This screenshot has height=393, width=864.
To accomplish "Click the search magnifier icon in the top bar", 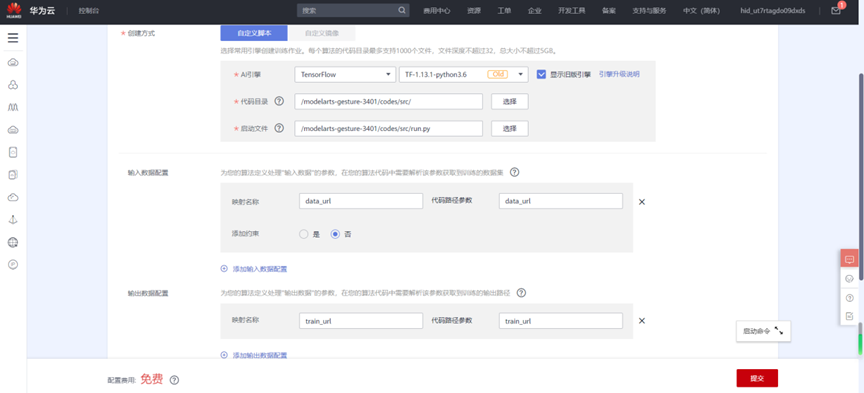I will [x=402, y=10].
